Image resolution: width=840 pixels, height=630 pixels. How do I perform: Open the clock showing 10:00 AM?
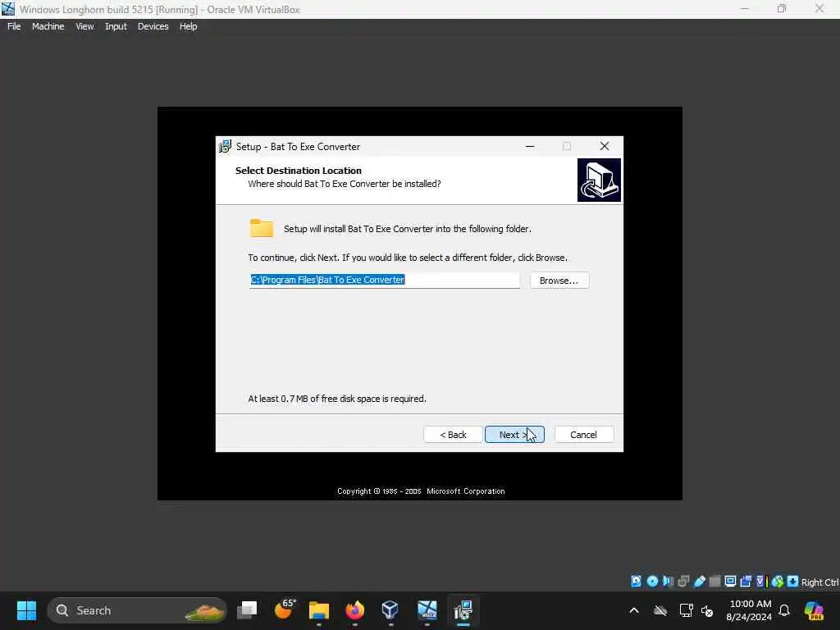(x=749, y=610)
